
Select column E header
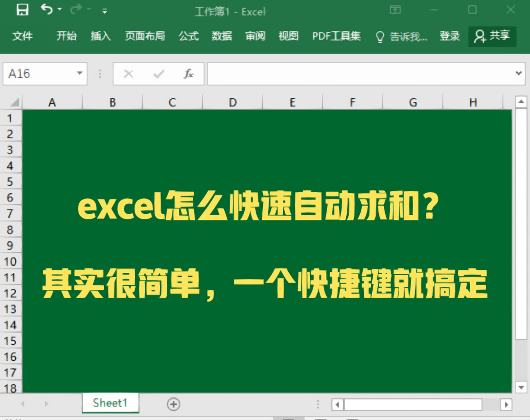click(293, 102)
